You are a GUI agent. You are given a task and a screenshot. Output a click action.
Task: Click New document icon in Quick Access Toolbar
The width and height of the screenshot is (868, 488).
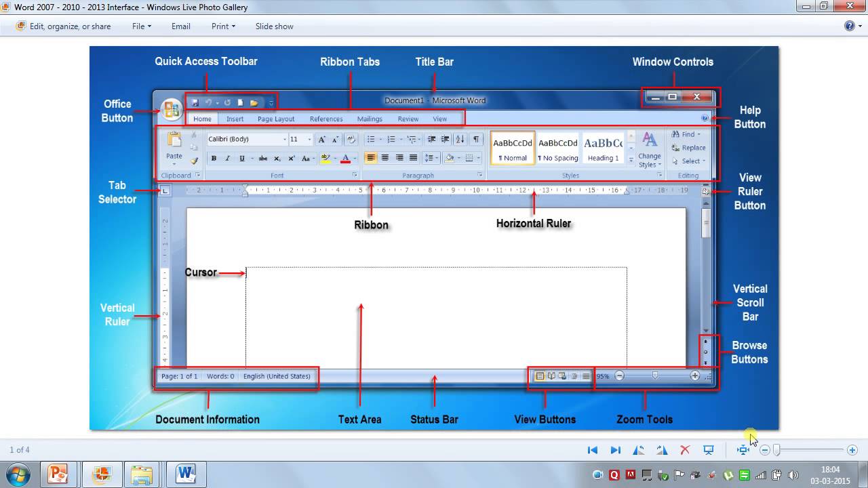240,103
